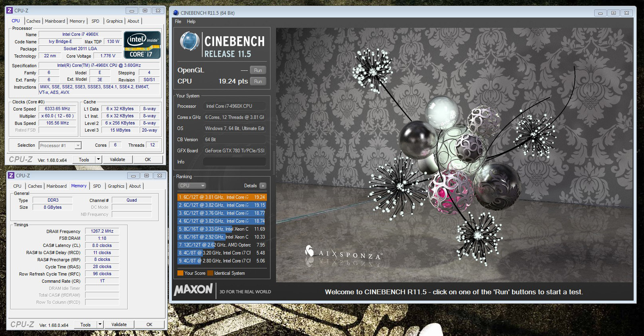This screenshot has height=336, width=644.
Task: Open the Help menu in Cinebench
Action: pos(191,21)
